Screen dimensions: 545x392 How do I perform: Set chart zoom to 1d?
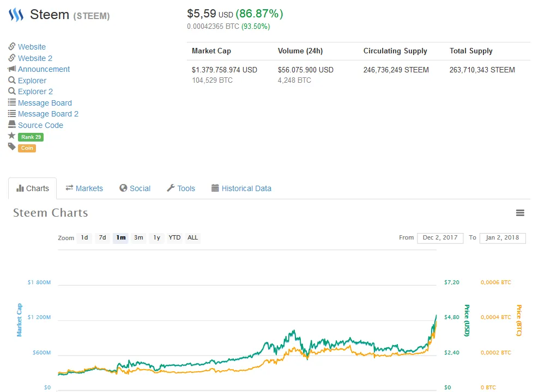click(84, 238)
